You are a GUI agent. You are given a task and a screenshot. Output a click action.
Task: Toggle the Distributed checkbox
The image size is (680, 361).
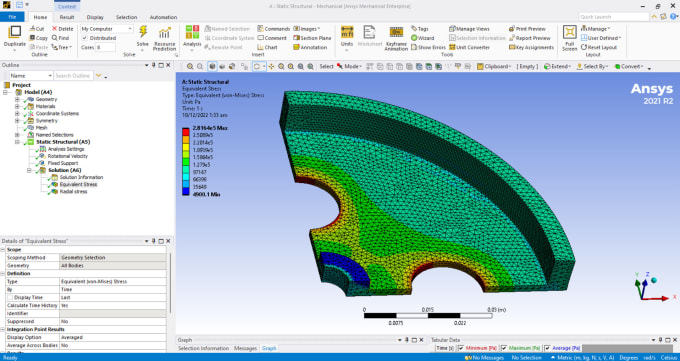coord(85,38)
